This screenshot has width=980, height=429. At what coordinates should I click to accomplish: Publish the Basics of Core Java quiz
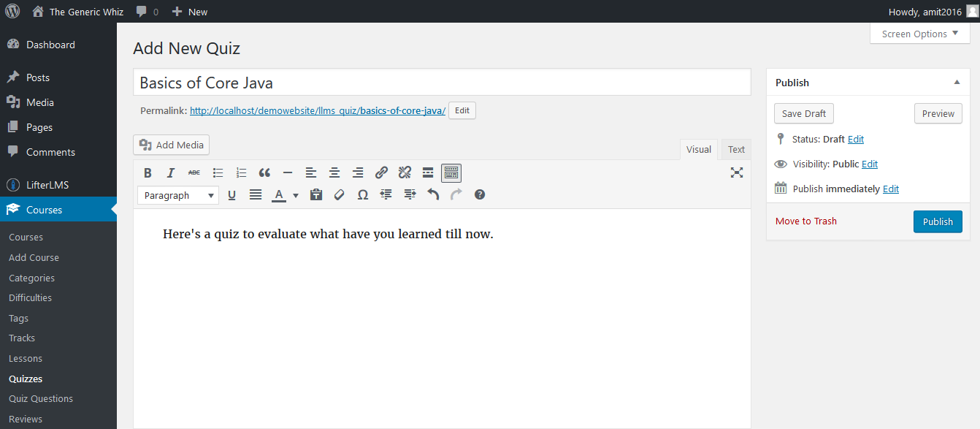tap(938, 221)
